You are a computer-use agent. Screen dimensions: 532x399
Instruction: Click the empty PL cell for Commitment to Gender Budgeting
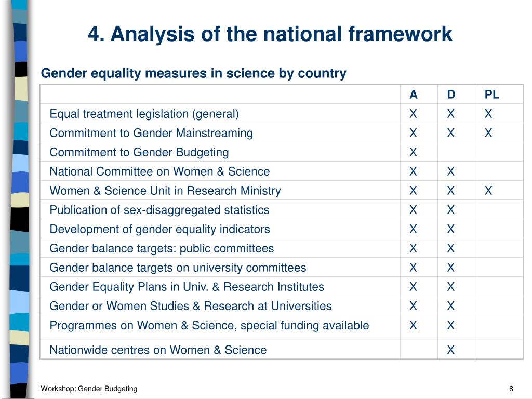499,152
